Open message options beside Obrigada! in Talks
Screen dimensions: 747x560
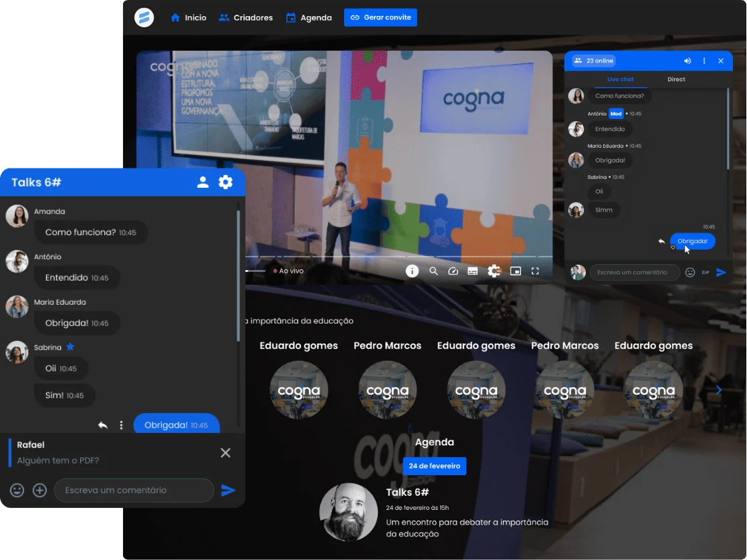[121, 425]
